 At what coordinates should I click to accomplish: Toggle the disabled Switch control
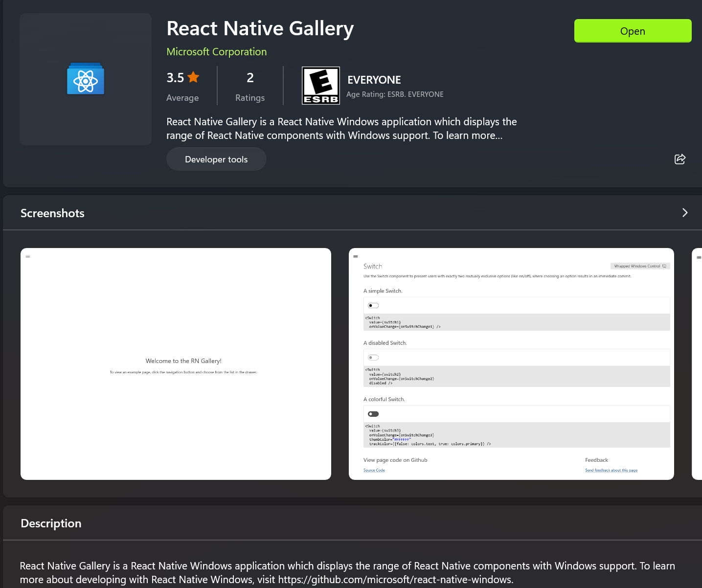pos(373,357)
